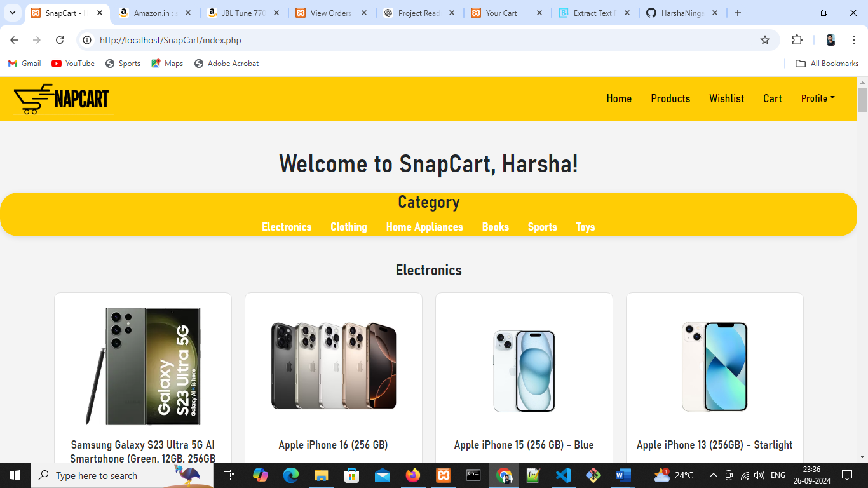Open Chrome extensions puzzle icon
Viewport: 868px width, 488px height.
[x=797, y=40]
